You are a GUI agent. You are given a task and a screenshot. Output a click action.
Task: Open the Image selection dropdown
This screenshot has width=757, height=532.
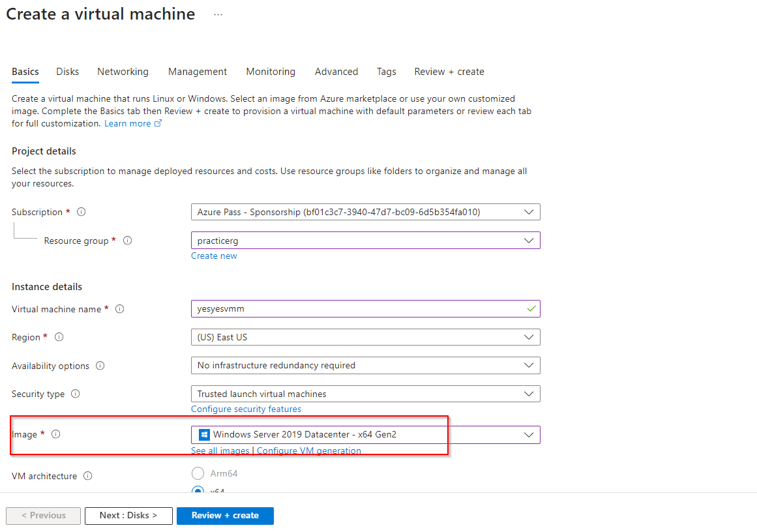[365, 434]
